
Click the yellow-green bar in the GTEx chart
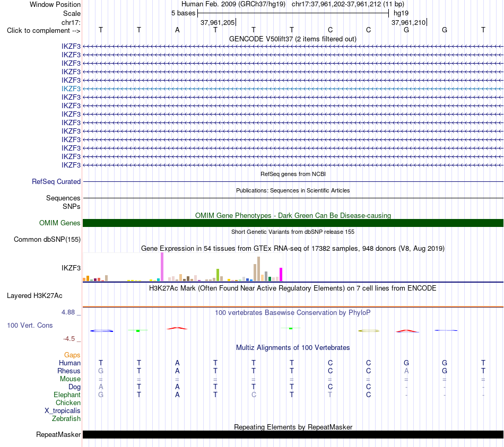tap(218, 275)
